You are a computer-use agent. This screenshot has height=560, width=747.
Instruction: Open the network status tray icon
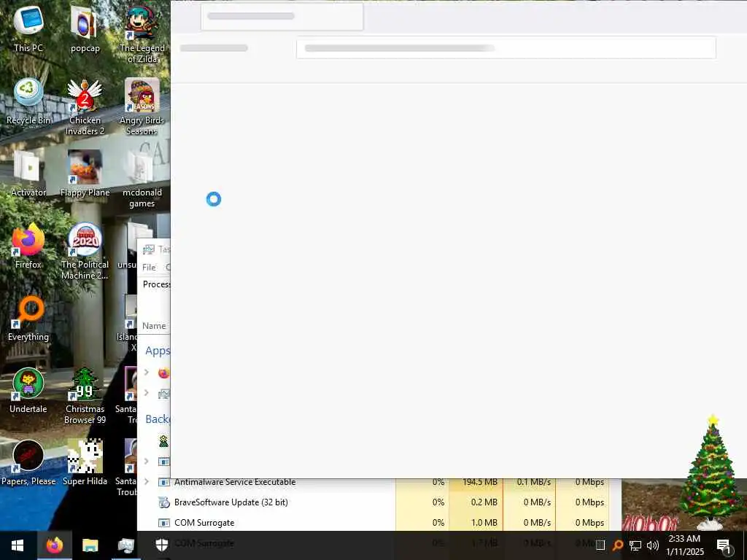coord(635,545)
